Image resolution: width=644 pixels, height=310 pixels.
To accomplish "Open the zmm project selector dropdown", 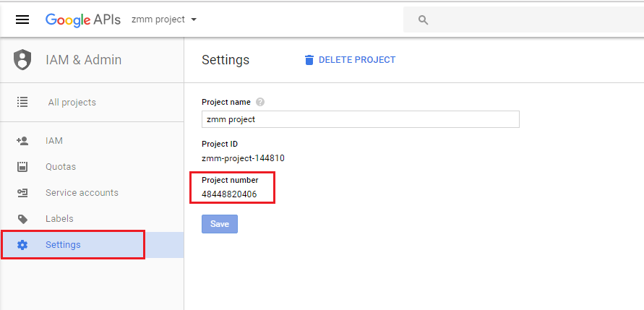I will tap(164, 20).
